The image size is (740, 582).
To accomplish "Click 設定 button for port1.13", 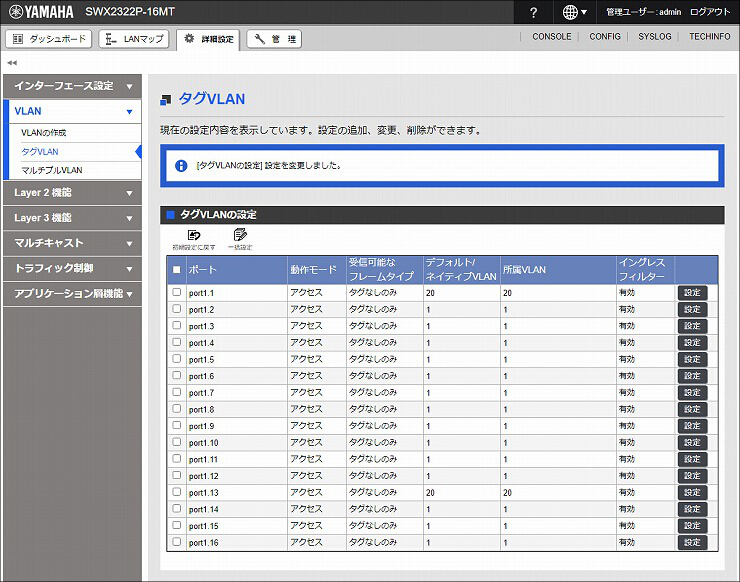I will [x=692, y=492].
